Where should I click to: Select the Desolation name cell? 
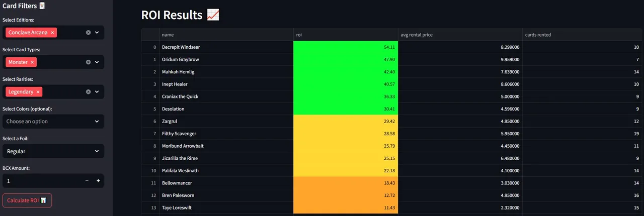pyautogui.click(x=226, y=109)
